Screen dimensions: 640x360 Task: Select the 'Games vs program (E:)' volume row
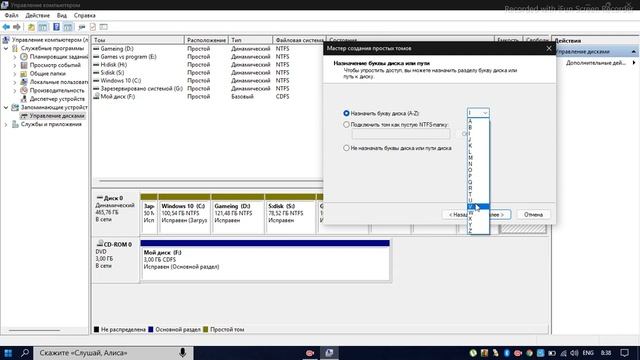(x=208, y=57)
